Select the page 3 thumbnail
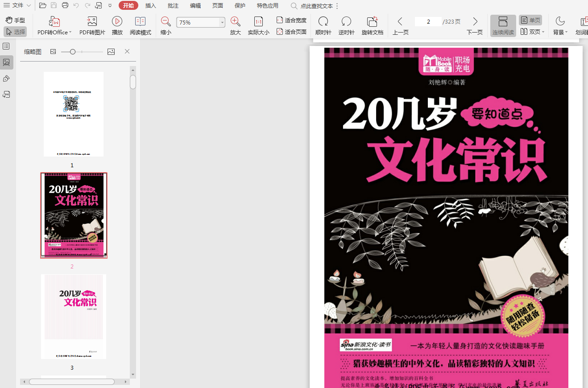 pos(74,316)
